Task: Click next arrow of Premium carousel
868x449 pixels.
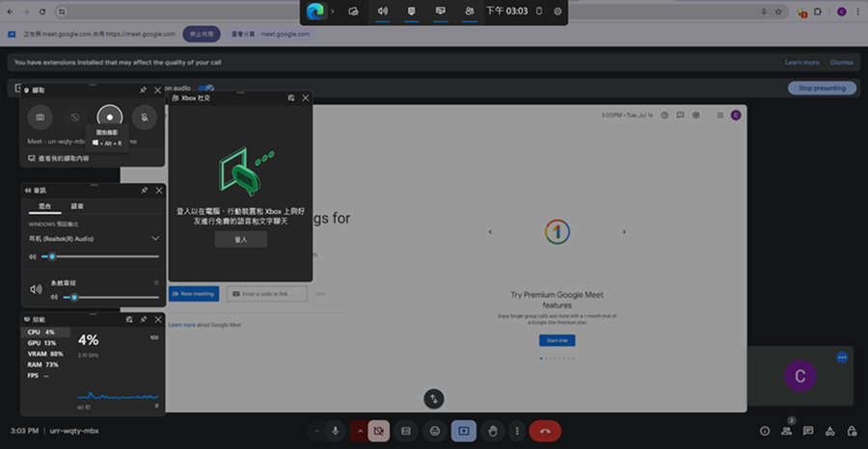Action: coord(624,231)
